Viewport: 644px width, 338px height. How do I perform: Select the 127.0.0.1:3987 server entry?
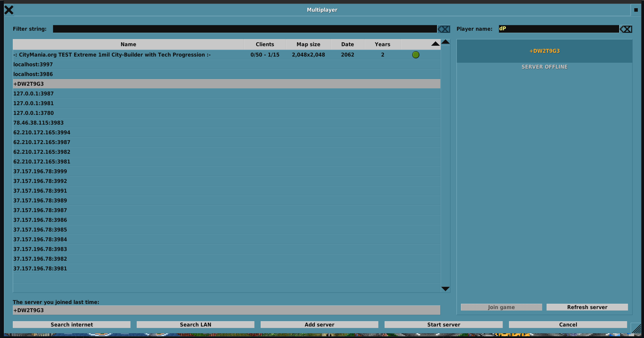[100, 93]
